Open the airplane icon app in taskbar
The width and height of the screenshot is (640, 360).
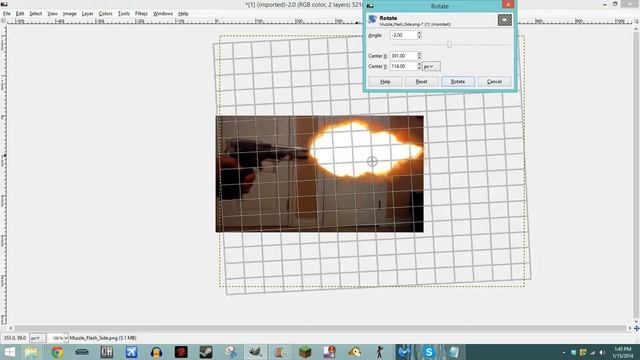pos(131,352)
